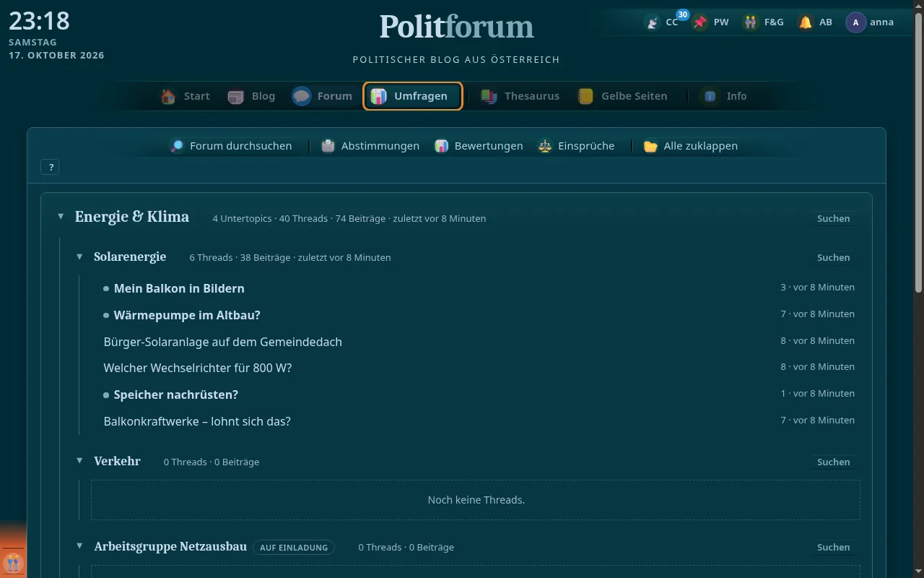Go to Thesaurus label

(x=532, y=96)
